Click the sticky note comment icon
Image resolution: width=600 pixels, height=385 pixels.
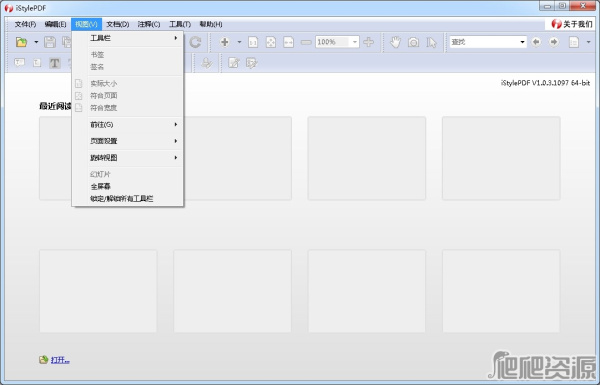click(20, 62)
